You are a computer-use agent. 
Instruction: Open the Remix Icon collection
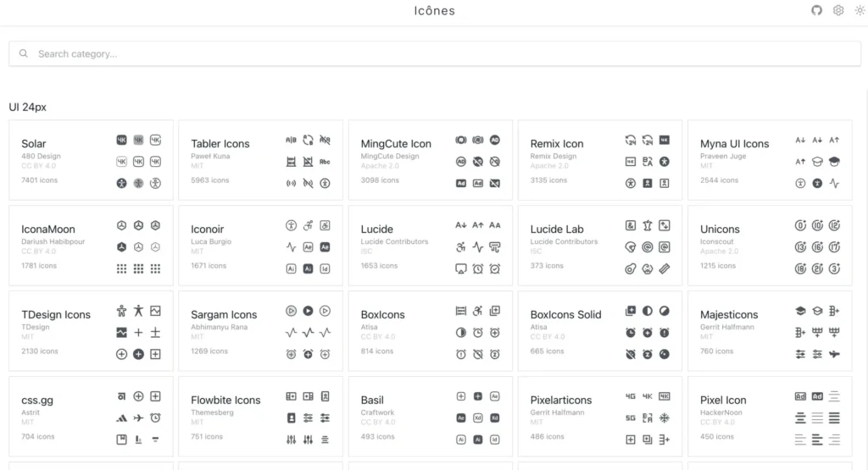(600, 160)
